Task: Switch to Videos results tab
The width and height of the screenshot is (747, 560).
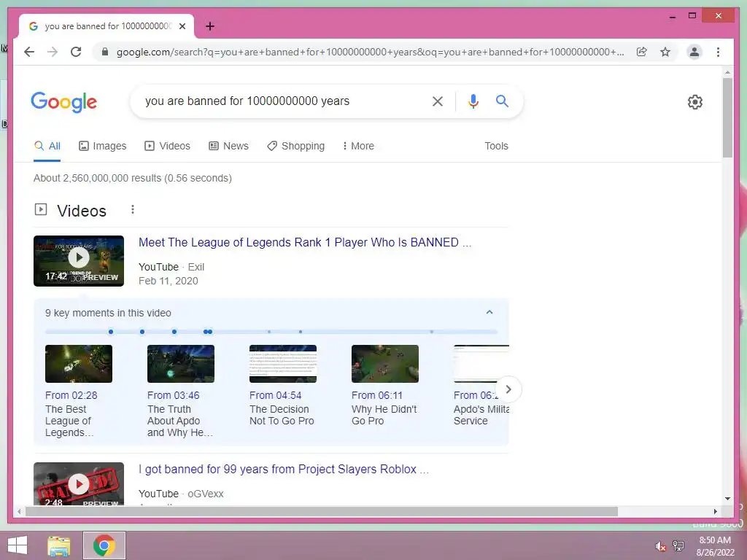Action: pyautogui.click(x=167, y=146)
